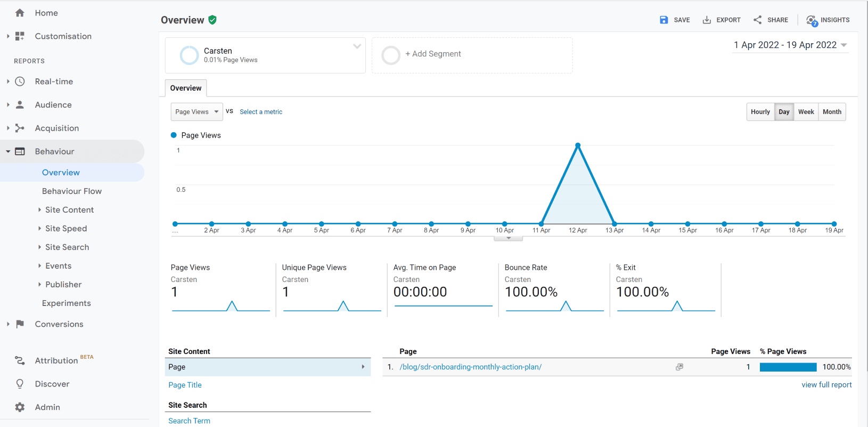Expand the Site Content submenu

click(69, 210)
